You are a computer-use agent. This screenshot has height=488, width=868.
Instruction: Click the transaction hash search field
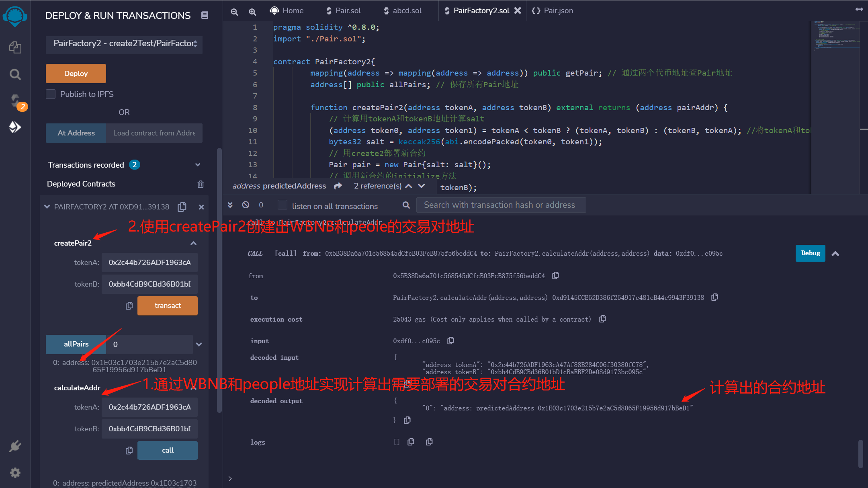(x=500, y=205)
